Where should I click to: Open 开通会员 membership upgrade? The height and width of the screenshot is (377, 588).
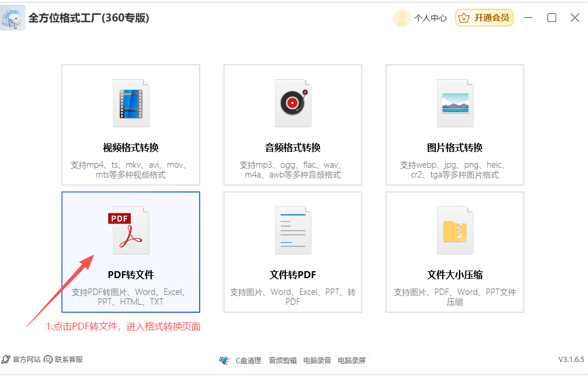(x=484, y=17)
